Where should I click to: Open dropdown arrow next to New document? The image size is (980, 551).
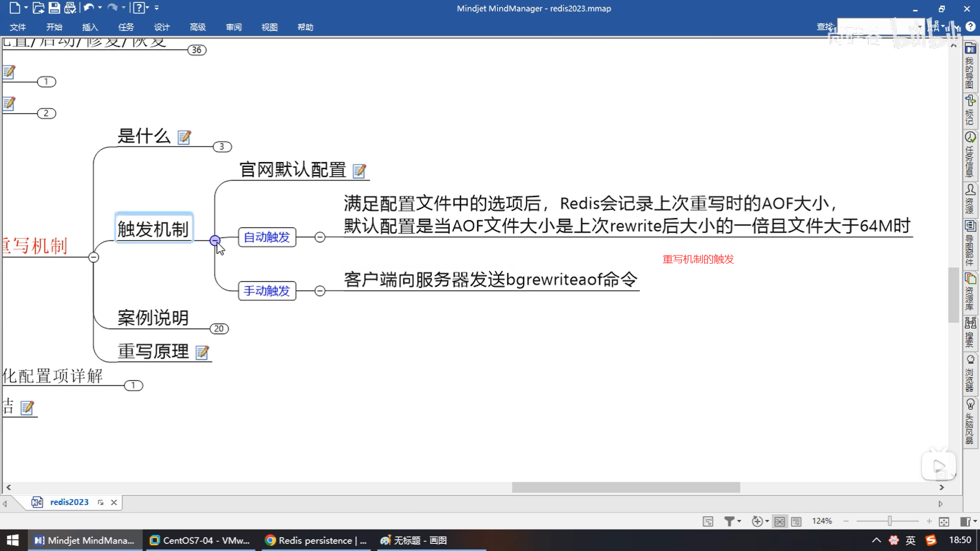[x=26, y=8]
